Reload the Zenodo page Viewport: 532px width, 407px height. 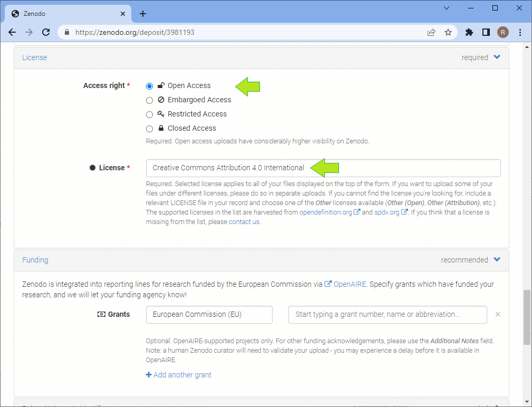click(46, 32)
